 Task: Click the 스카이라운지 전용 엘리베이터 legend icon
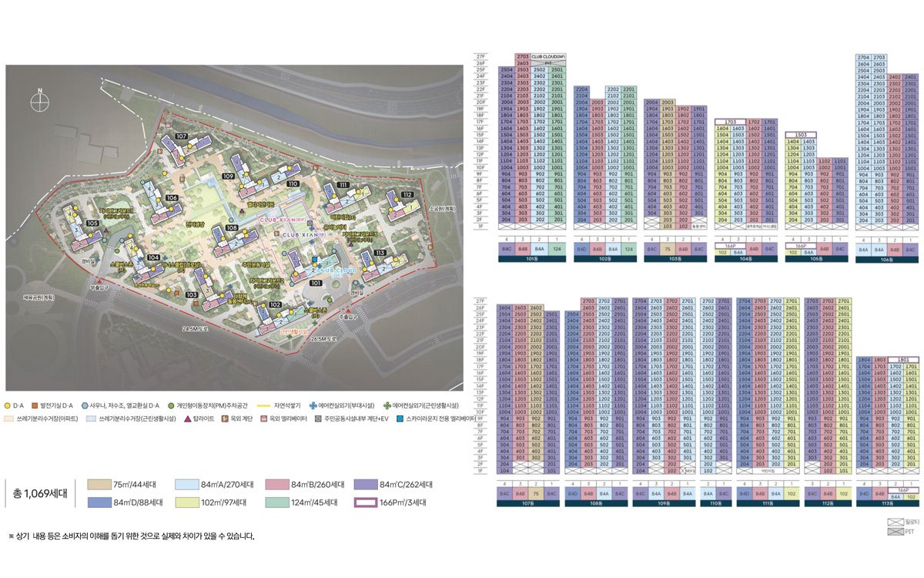[x=400, y=418]
